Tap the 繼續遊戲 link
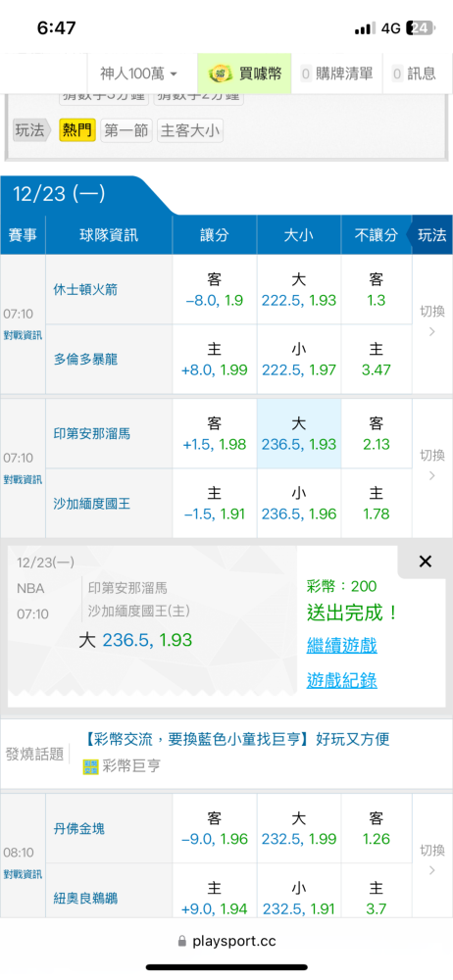The height and width of the screenshot is (980, 453). coord(341,645)
